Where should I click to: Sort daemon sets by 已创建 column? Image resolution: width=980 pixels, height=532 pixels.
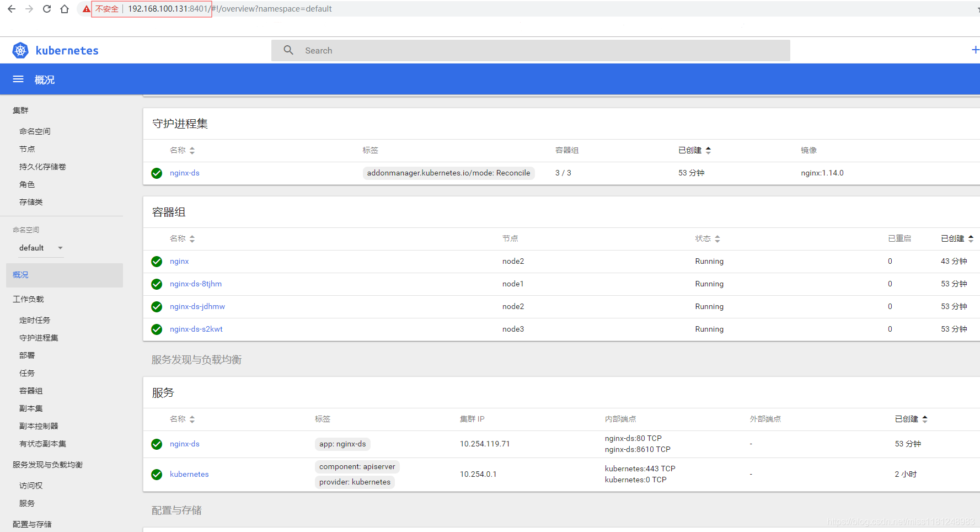(x=694, y=150)
